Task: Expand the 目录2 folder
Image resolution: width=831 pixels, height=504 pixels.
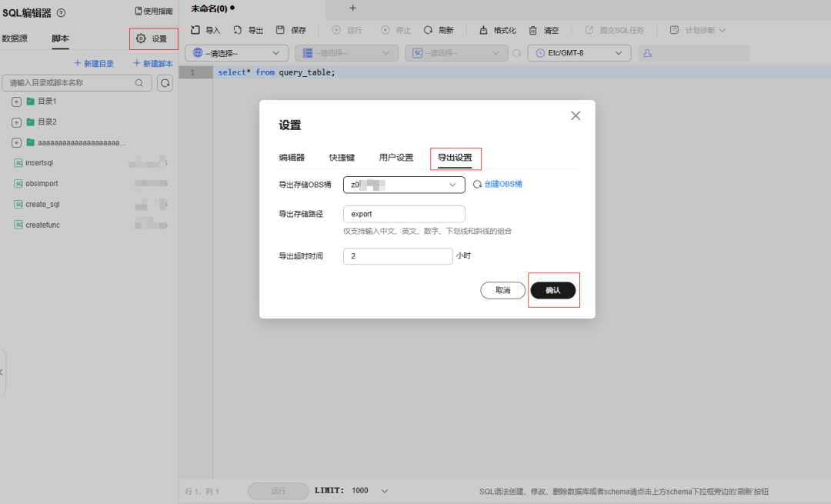Action: click(16, 122)
